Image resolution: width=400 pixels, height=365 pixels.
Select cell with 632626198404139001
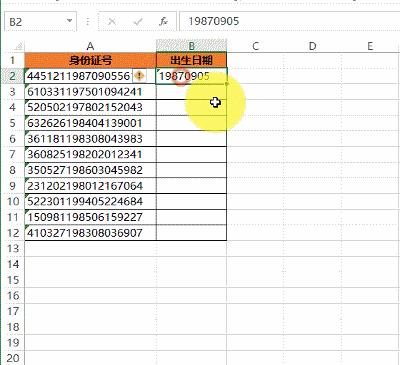[x=90, y=123]
